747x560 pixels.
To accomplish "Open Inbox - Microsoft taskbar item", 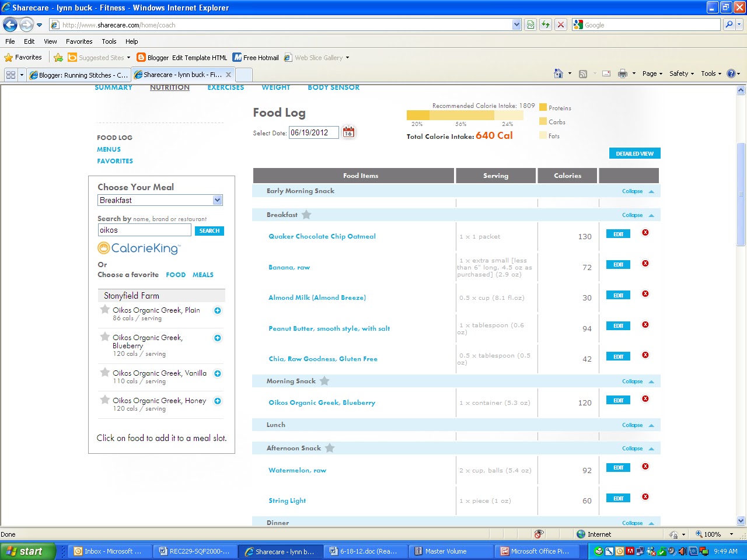I will click(109, 551).
